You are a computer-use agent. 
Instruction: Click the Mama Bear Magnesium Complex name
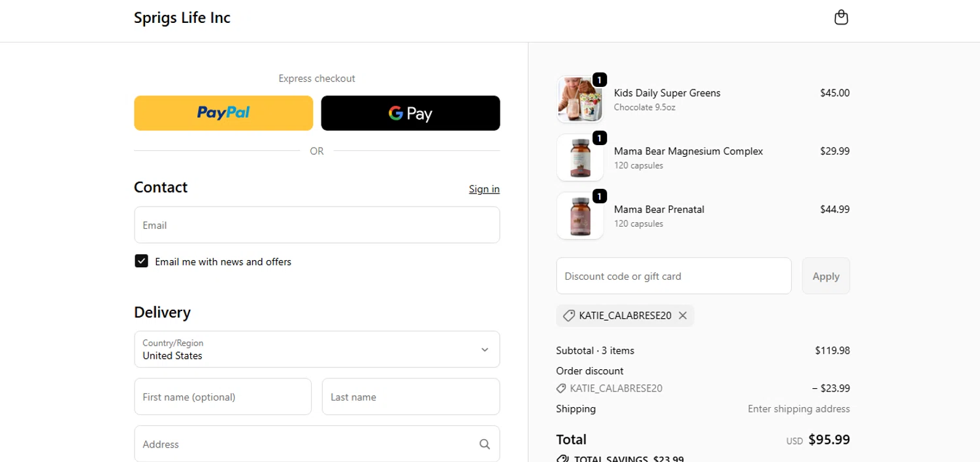pos(689,151)
